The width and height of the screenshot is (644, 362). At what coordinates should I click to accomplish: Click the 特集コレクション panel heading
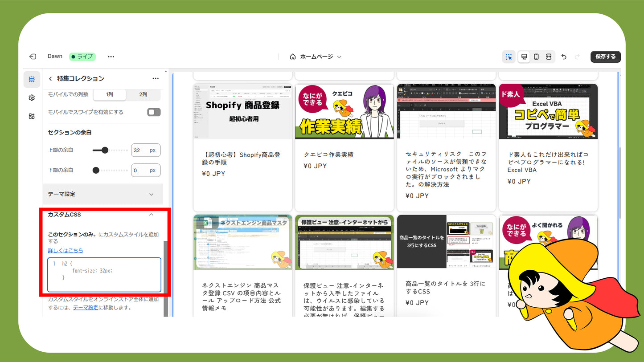[81, 78]
